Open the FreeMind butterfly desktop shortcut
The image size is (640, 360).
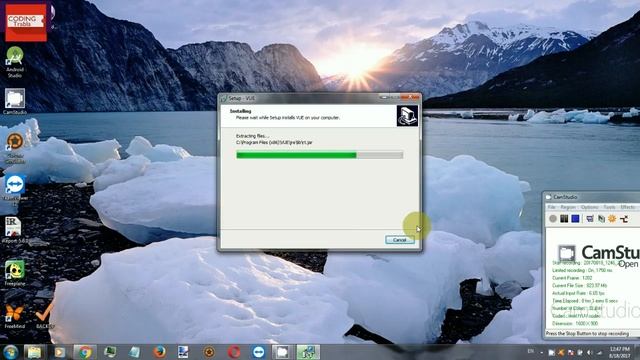pos(15,316)
